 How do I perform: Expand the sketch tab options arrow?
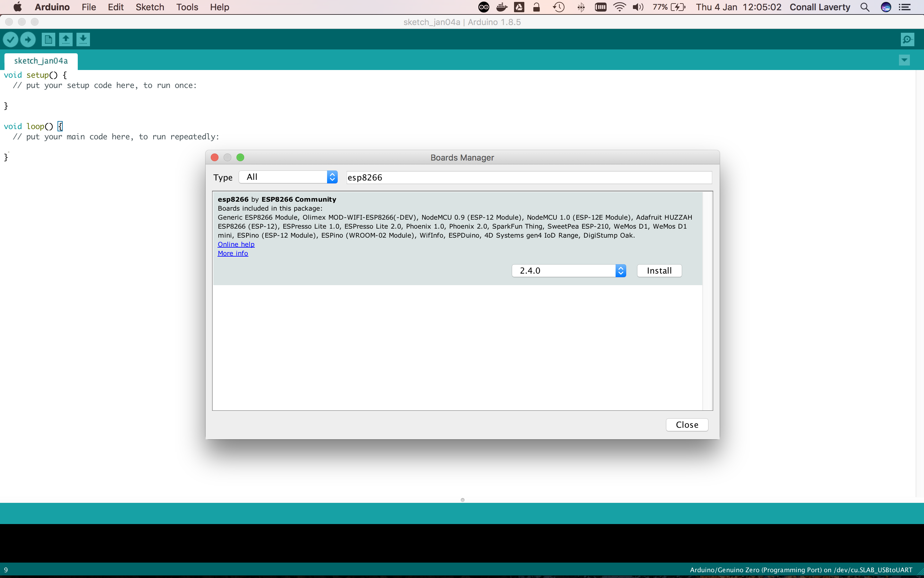coord(904,60)
